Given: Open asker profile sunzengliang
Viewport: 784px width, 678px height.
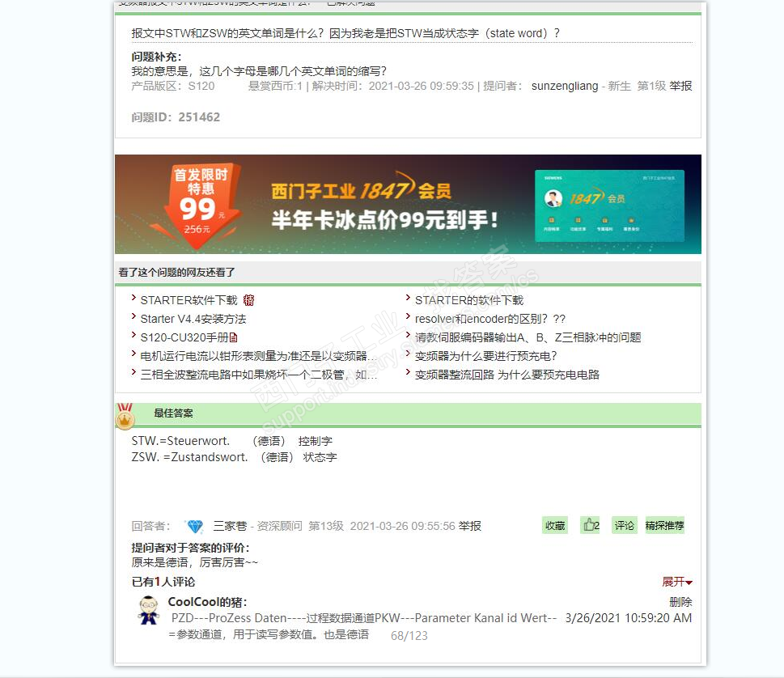Looking at the screenshot, I should [565, 86].
